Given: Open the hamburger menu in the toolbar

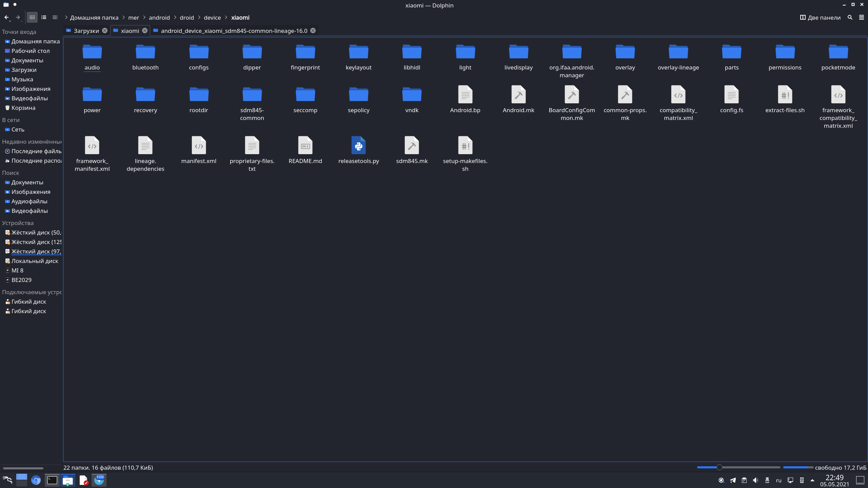Looking at the screenshot, I should click(862, 17).
